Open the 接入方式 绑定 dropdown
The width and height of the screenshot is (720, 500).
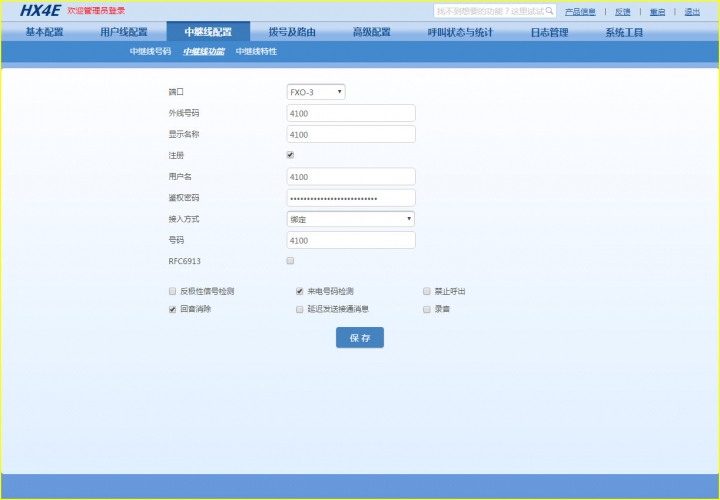tap(351, 219)
